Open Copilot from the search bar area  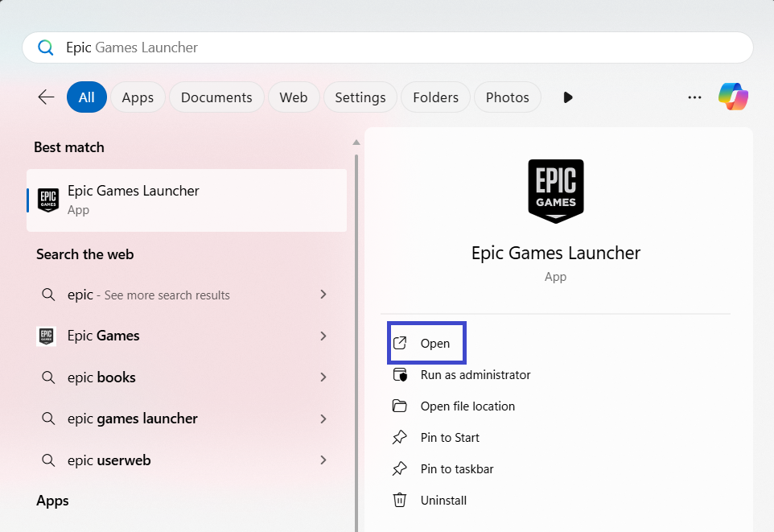coord(733,97)
